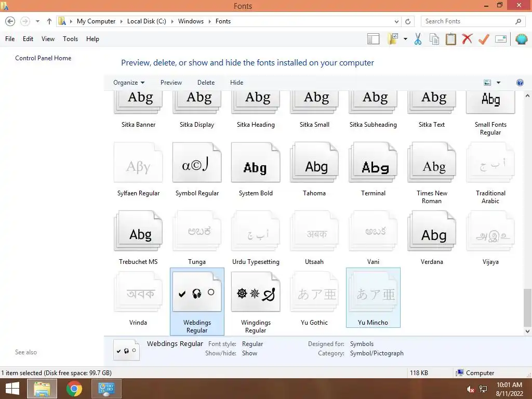Expand the folder options toolbar dropdown arrow
The width and height of the screenshot is (532, 399).
405,39
